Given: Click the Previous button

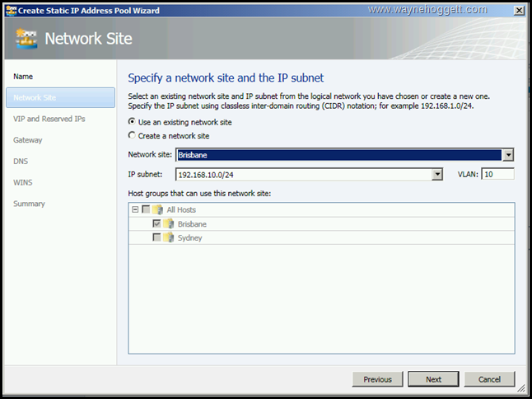Looking at the screenshot, I should (378, 379).
